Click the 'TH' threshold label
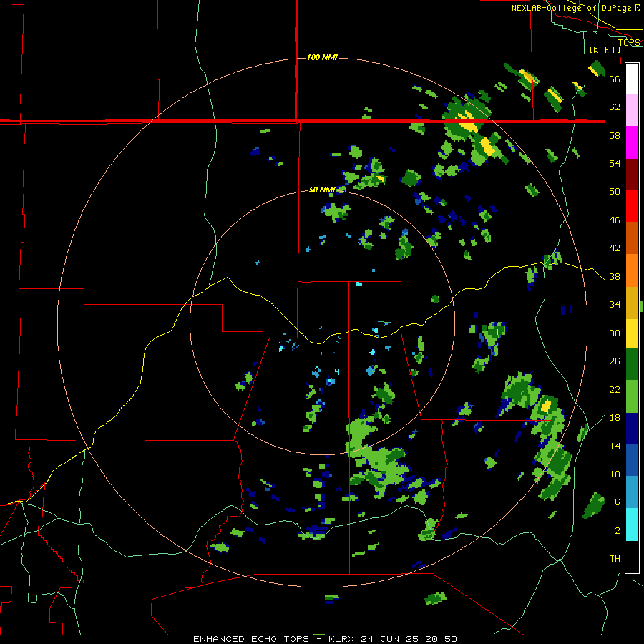Viewport: 644px width, 644px height. [x=615, y=559]
